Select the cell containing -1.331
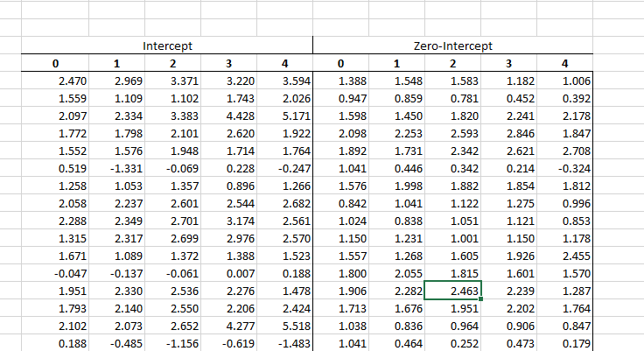 [117, 169]
